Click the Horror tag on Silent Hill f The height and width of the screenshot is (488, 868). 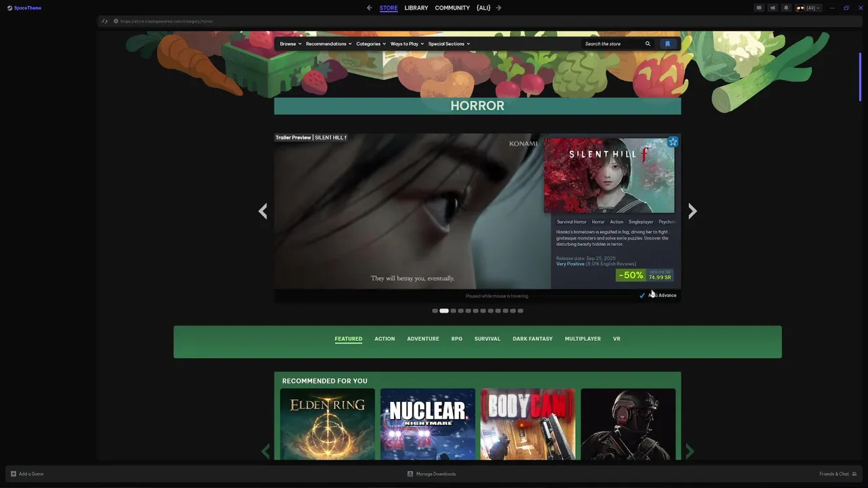(598, 222)
